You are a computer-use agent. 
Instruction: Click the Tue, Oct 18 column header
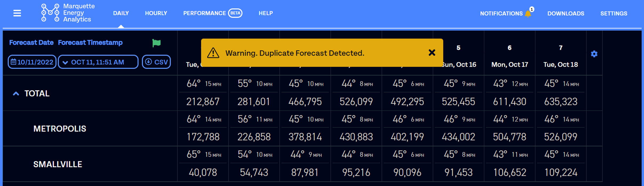[561, 65]
